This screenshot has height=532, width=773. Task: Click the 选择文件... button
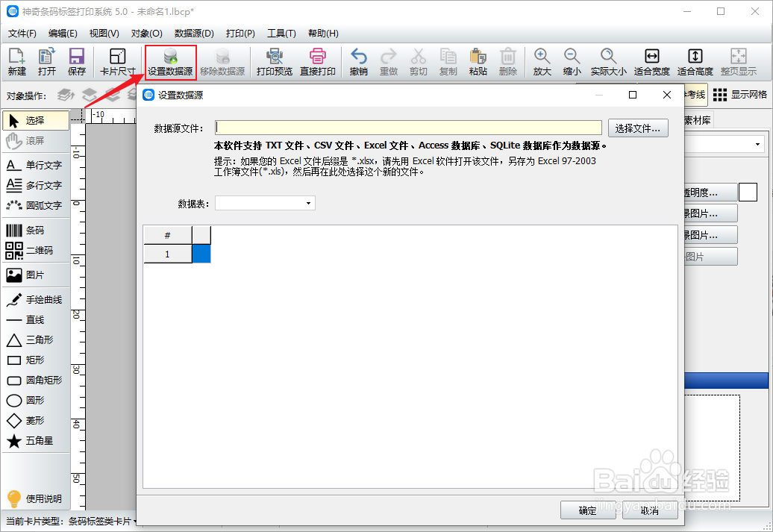pos(638,128)
